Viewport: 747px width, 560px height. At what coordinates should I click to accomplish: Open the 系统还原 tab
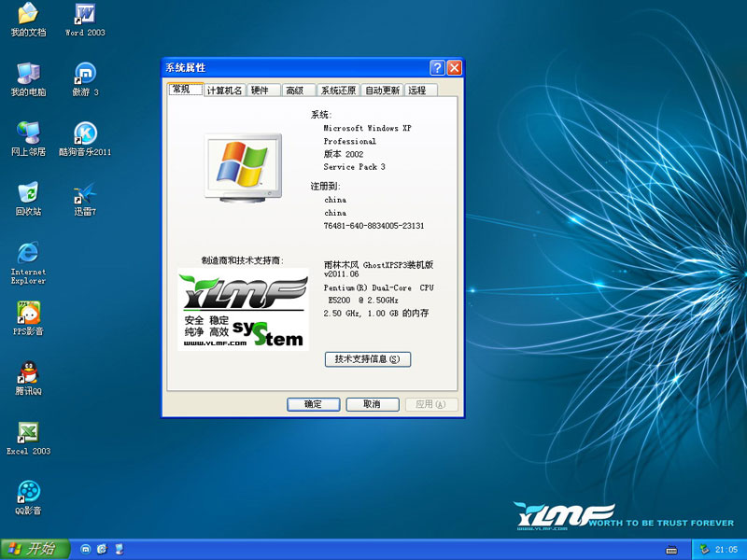(338, 91)
